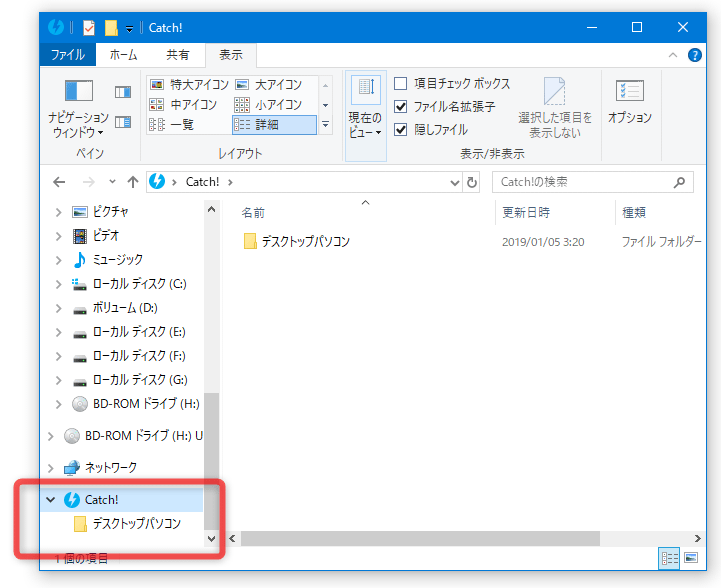This screenshot has width=721, height=588.
Task: Expand BD-ROM ドライブ (H:) U node
Action: 51,435
